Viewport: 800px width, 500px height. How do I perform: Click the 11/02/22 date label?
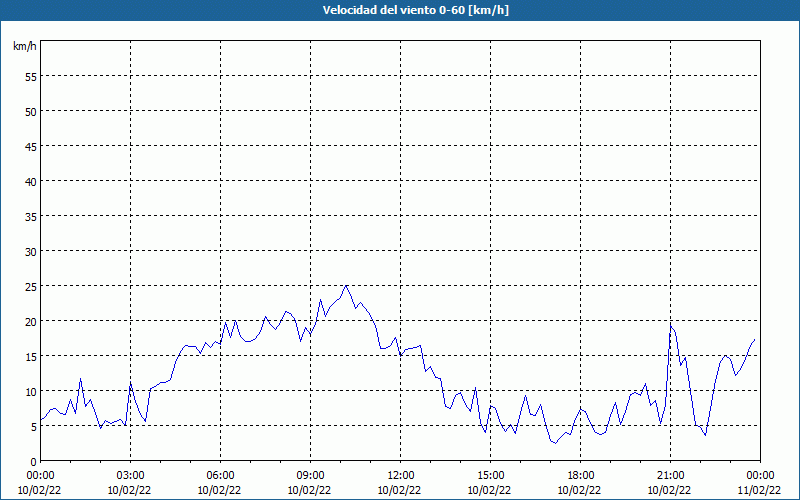[760, 490]
